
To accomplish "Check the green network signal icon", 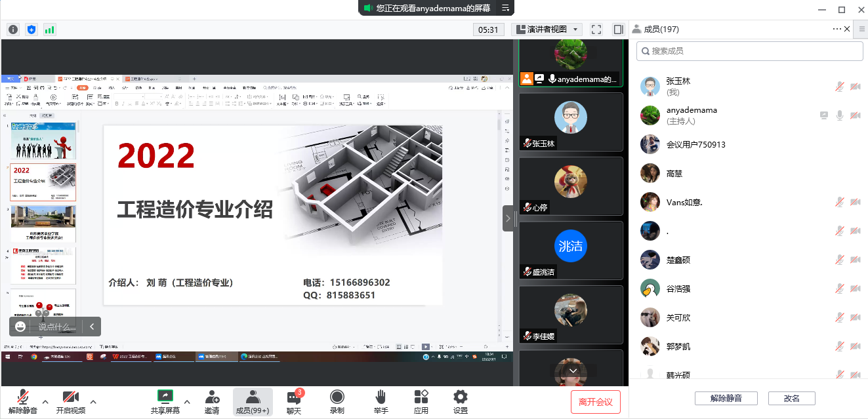I will click(50, 30).
